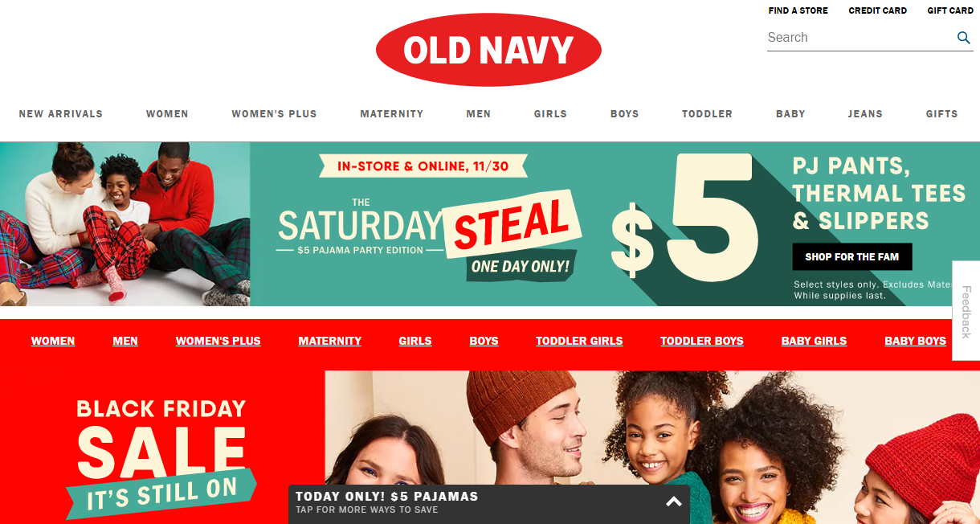The width and height of the screenshot is (980, 524).
Task: Select Maternity in the top navigation
Action: point(391,114)
